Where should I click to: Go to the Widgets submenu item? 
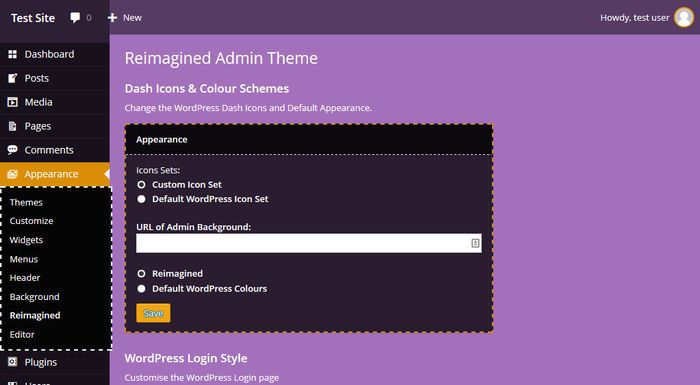[x=26, y=240]
